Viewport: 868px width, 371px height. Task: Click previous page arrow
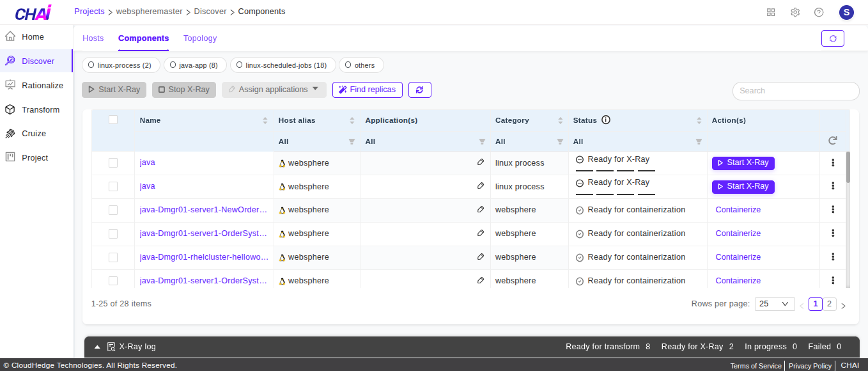[802, 306]
